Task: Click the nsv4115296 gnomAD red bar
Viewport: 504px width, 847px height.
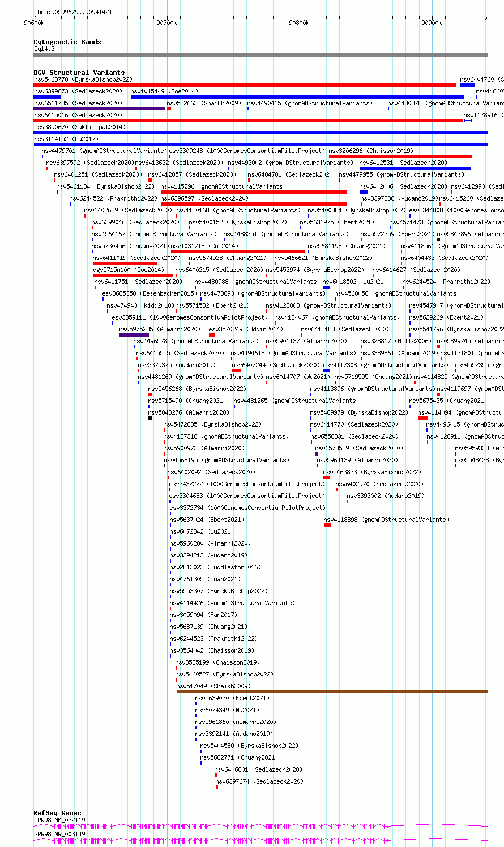Action: click(x=254, y=192)
